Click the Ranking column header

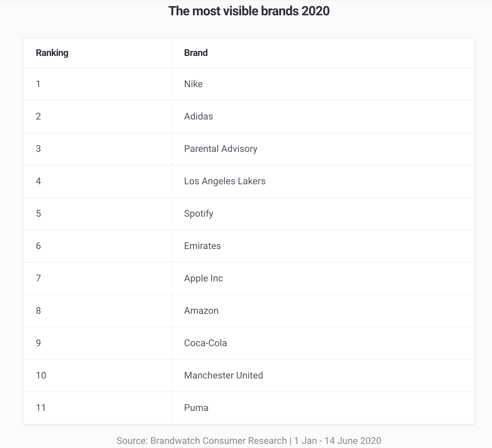[x=52, y=53]
